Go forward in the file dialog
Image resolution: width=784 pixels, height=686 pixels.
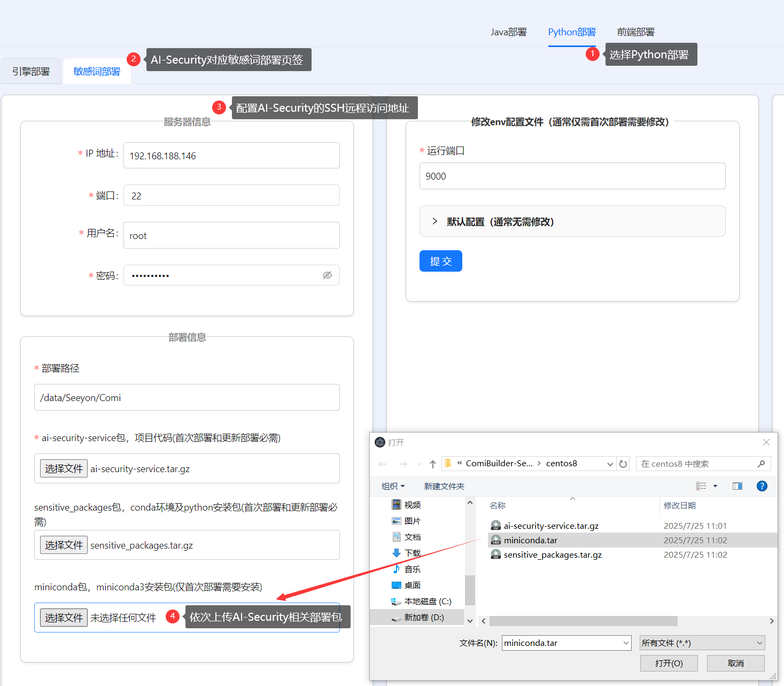coord(403,464)
